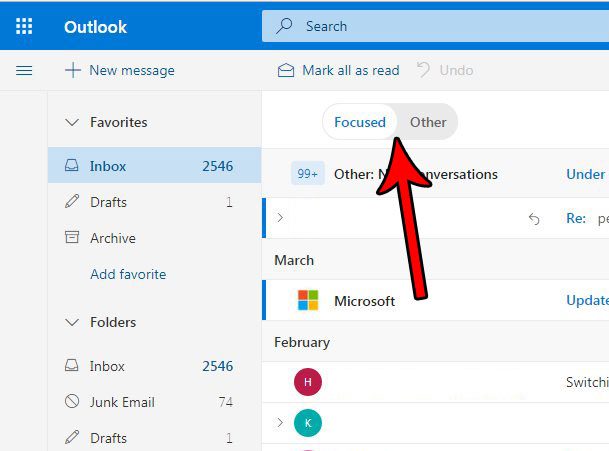609x451 pixels.
Task: Open the app launcher waffle icon
Action: (24, 26)
